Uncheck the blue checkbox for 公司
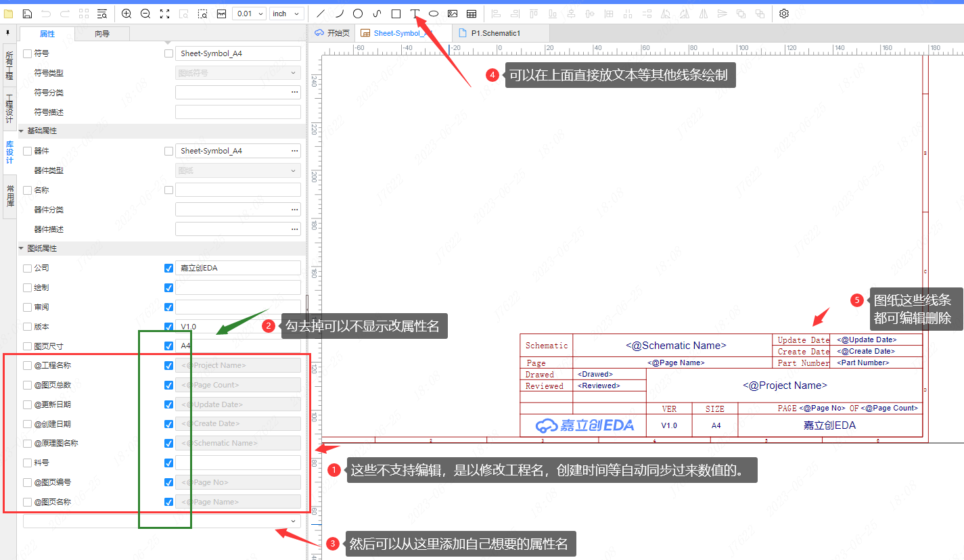The height and width of the screenshot is (560, 964). (169, 269)
